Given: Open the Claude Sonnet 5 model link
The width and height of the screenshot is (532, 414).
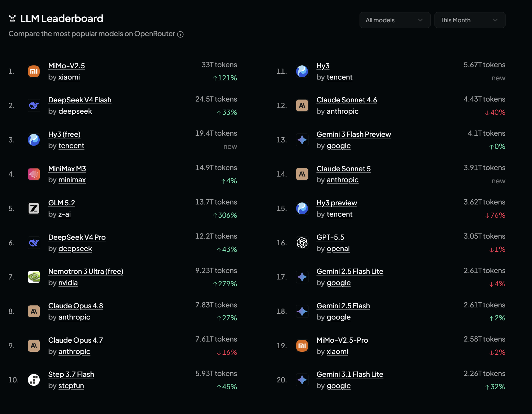Looking at the screenshot, I should [343, 169].
